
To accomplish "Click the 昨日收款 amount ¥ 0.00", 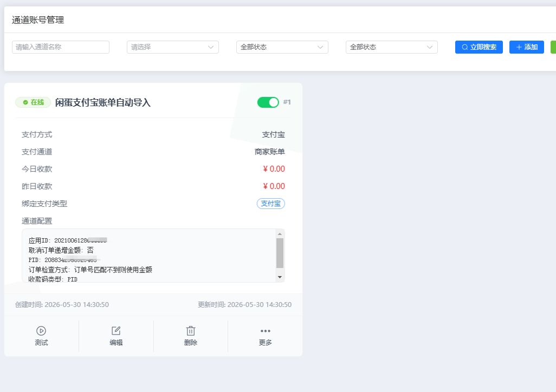I will tap(274, 186).
